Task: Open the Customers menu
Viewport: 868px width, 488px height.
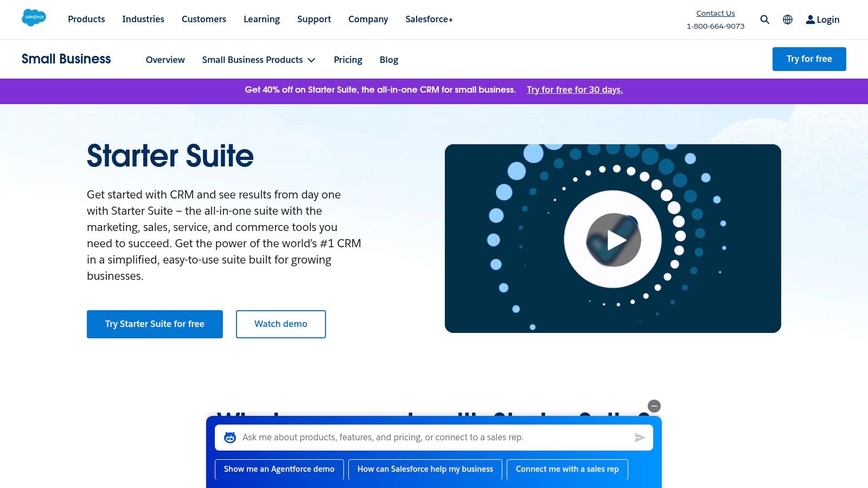Action: click(204, 19)
